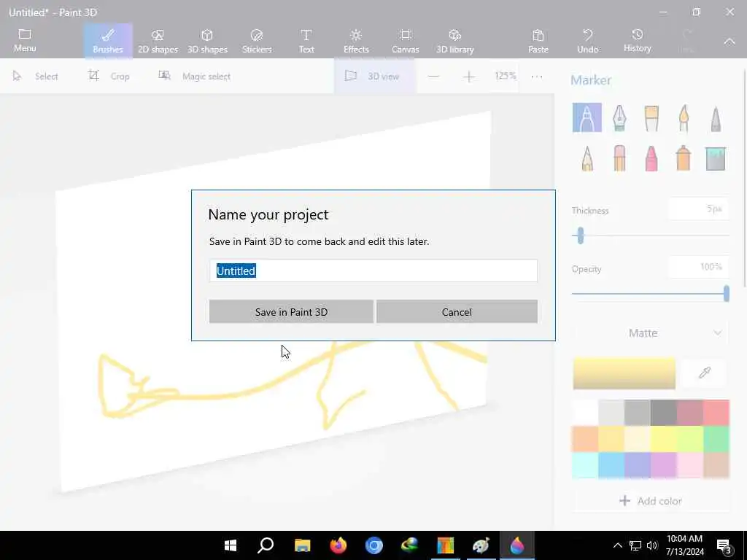Choose the Select tool
Image resolution: width=747 pixels, height=560 pixels.
coord(35,76)
